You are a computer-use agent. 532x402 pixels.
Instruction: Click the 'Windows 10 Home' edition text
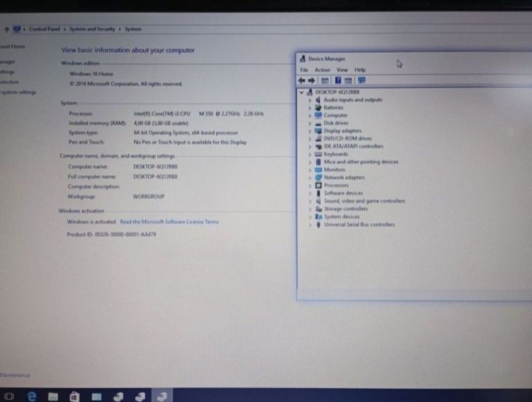click(91, 74)
